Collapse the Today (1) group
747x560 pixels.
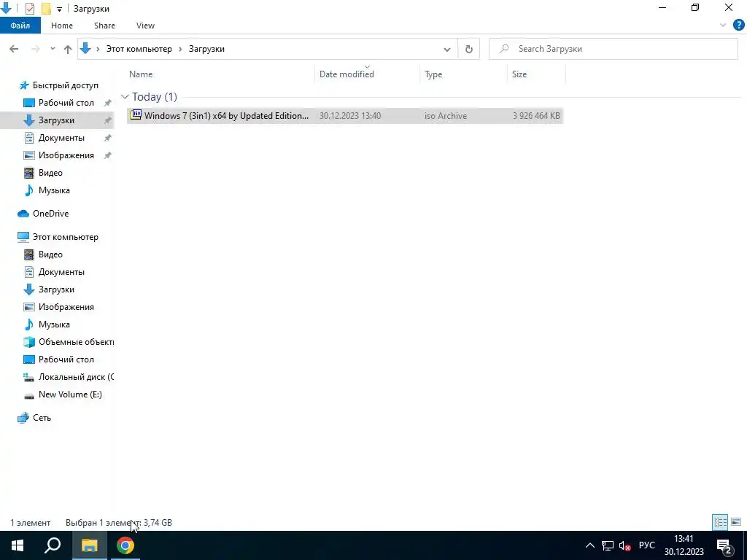[x=125, y=97]
